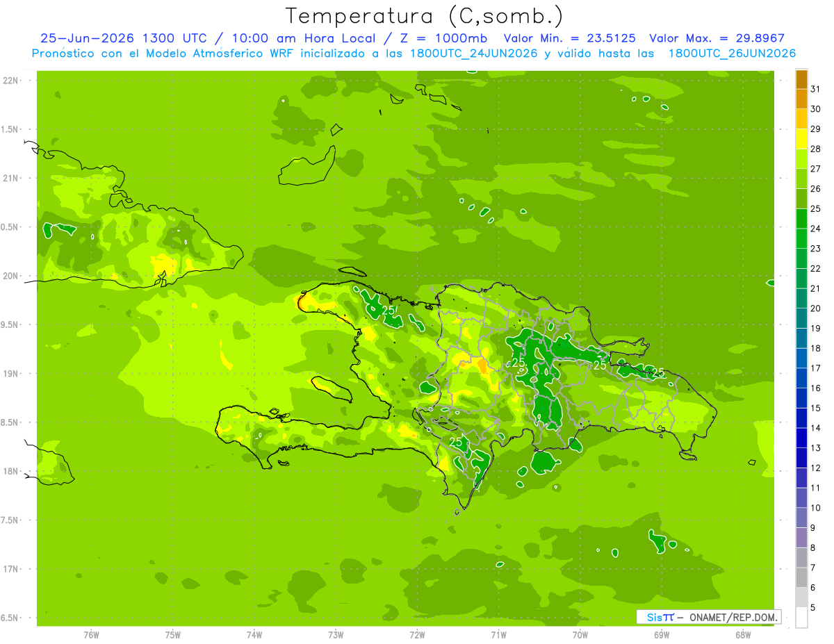Viewport: 834px width, 644px height.
Task: Click the gray 6–7 legend color swatch
Action: [801, 577]
